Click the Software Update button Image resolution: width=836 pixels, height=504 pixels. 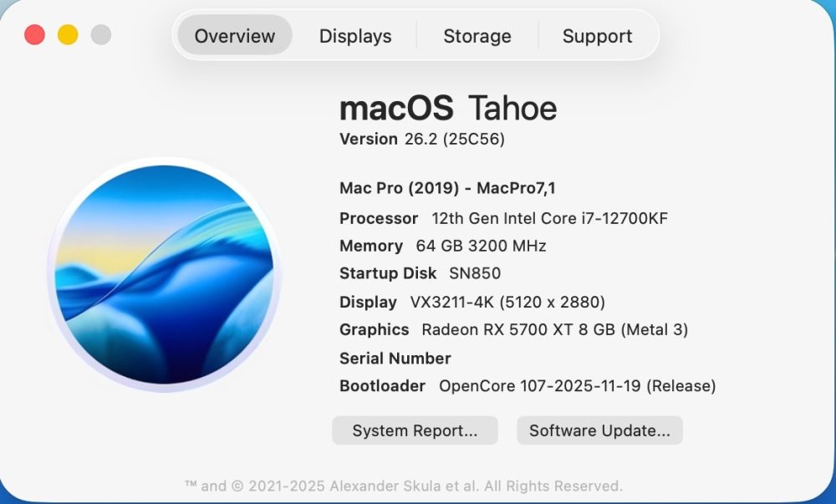point(599,430)
